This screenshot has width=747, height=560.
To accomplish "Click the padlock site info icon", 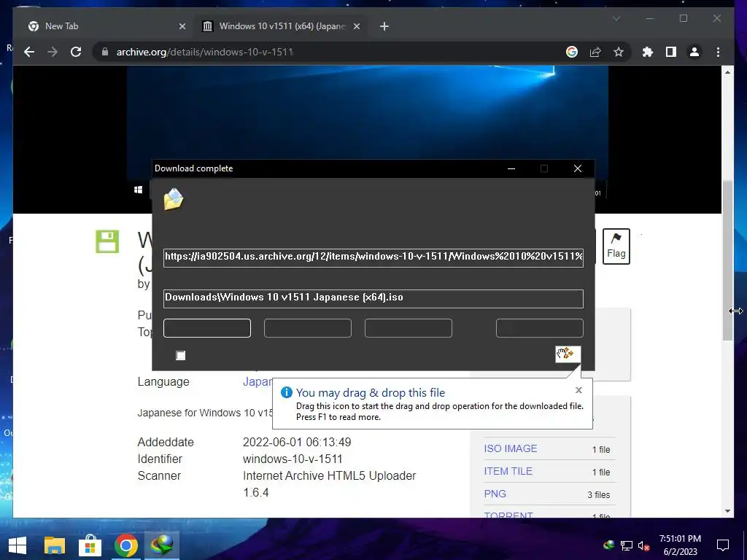I will (105, 52).
